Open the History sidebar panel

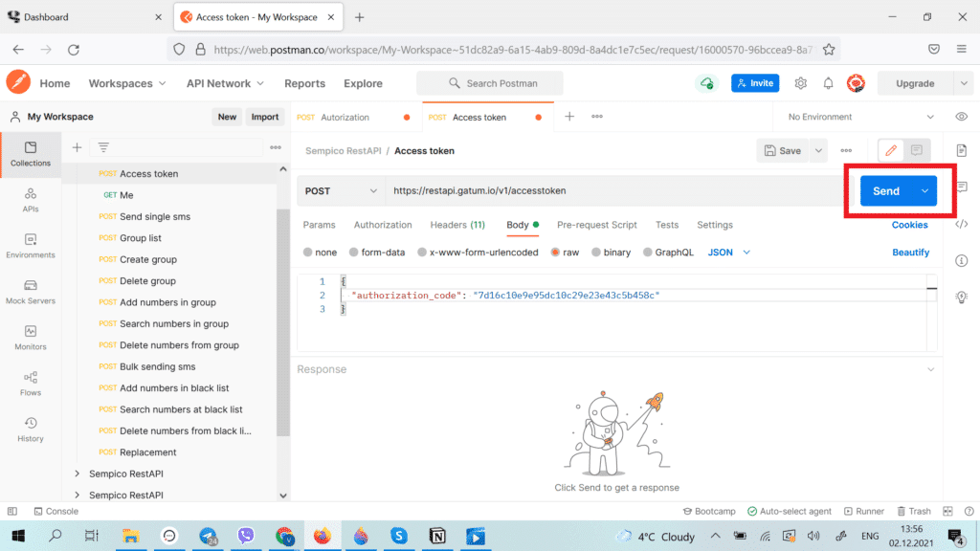click(x=30, y=430)
